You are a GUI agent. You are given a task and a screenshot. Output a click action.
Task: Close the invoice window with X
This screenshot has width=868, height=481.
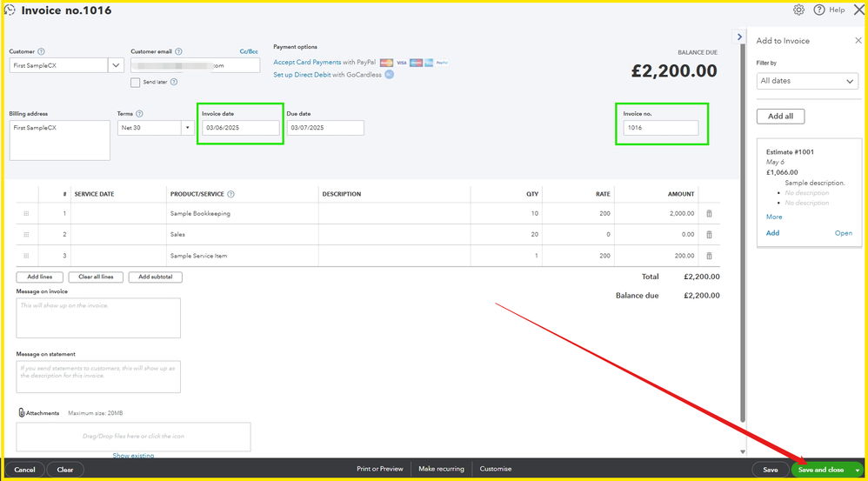tap(859, 10)
